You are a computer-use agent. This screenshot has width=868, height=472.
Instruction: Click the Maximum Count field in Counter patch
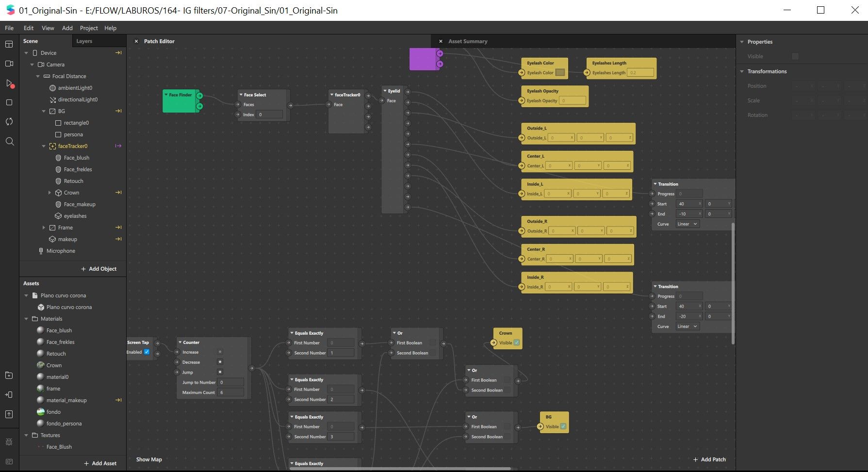230,392
